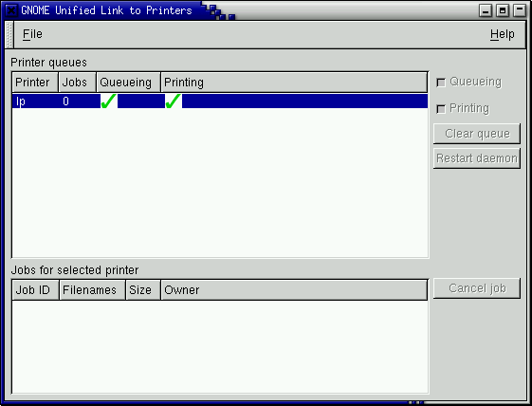Screen dimensions: 532x406
Task: Click the green Printing checkmark for lp
Action: point(174,101)
